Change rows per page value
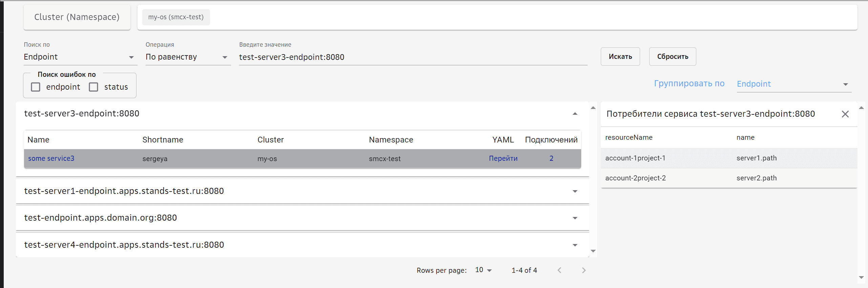The width and height of the screenshot is (868, 288). tap(483, 270)
